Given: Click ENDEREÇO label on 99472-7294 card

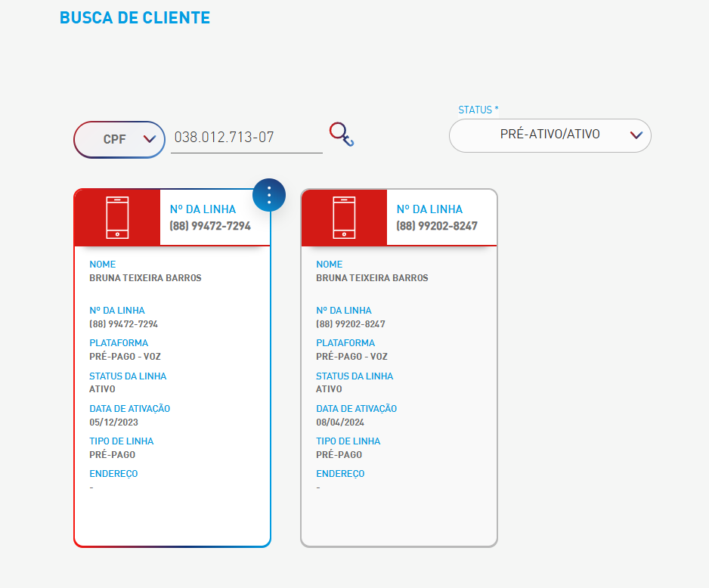Looking at the screenshot, I should click(113, 474).
